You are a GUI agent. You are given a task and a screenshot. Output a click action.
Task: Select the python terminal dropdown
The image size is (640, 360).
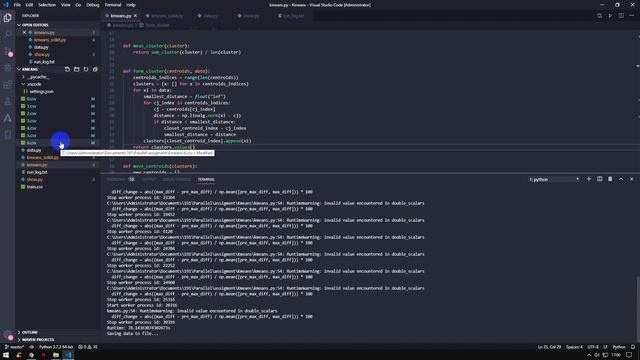(554, 180)
